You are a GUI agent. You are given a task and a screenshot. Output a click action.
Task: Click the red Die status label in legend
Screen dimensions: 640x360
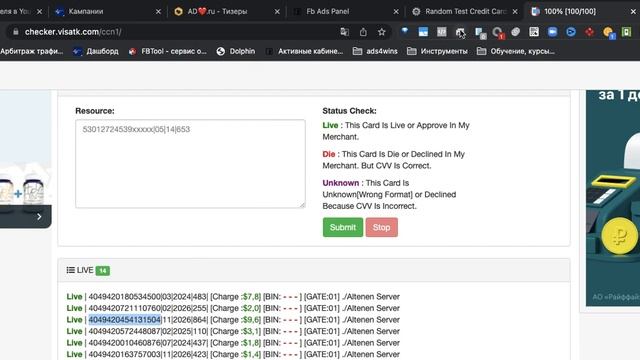pos(329,154)
